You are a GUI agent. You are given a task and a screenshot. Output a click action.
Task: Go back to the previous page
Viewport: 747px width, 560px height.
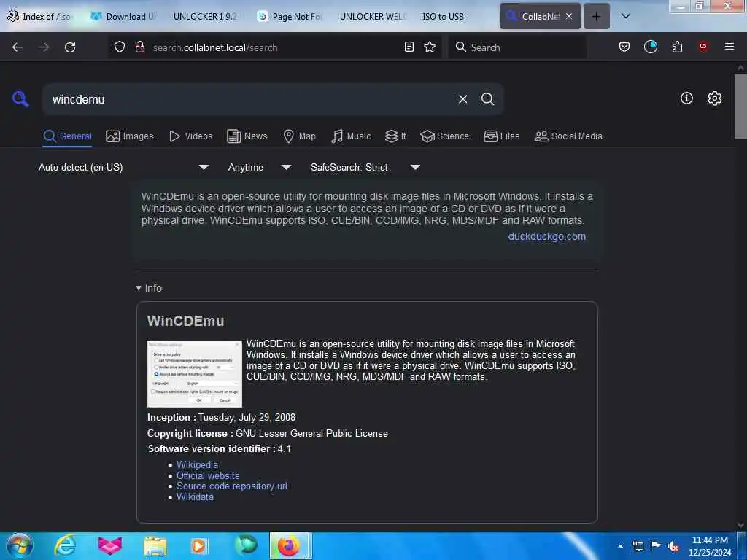tap(18, 47)
